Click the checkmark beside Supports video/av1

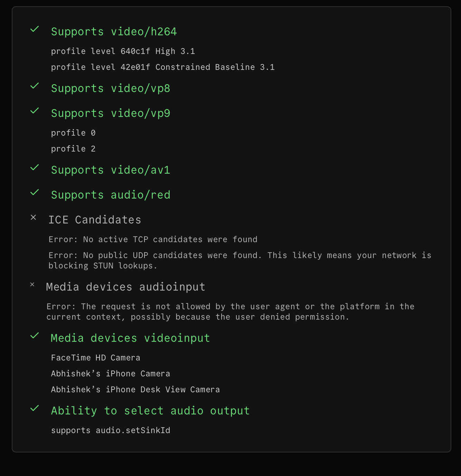pos(35,168)
